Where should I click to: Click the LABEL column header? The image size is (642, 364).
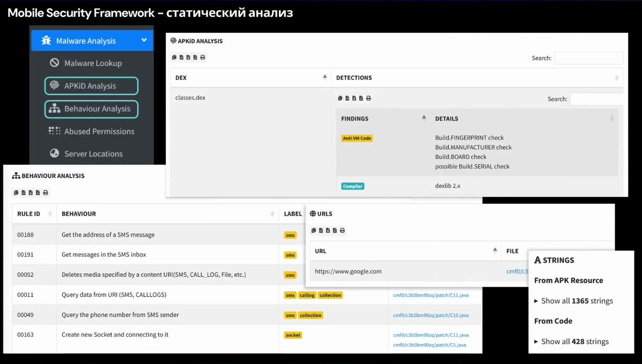tap(293, 214)
